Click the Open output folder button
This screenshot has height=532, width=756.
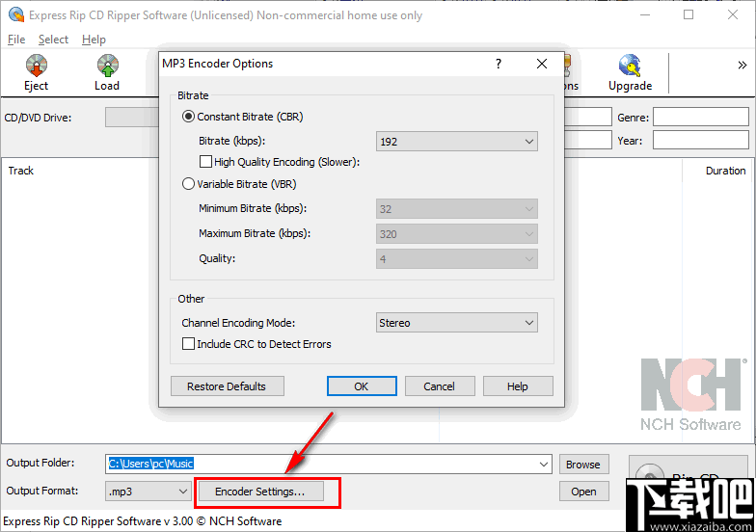pyautogui.click(x=583, y=492)
